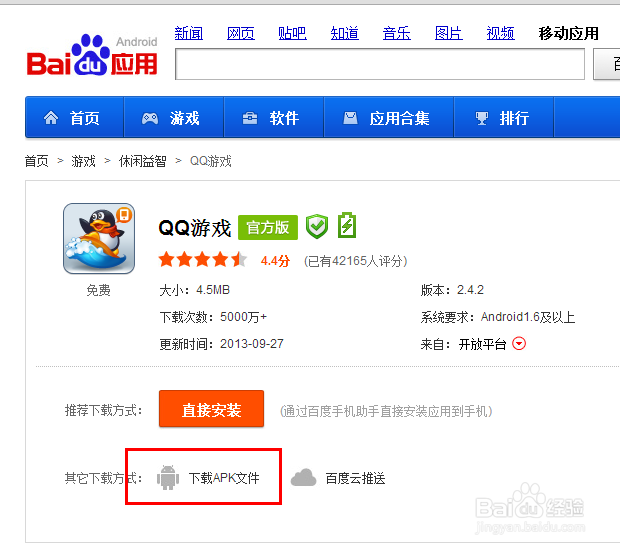Go to 首页 in the breadcrumb
The height and width of the screenshot is (549, 620).
(x=37, y=161)
